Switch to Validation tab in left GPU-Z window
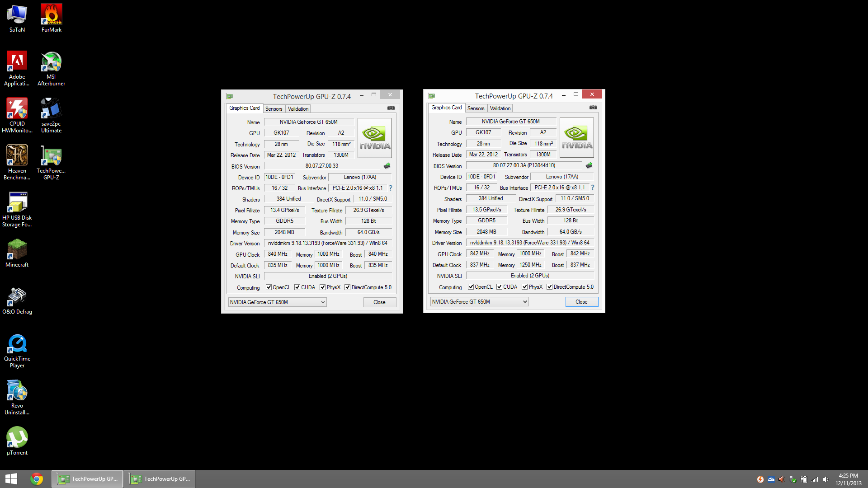This screenshot has height=488, width=868. click(x=298, y=109)
